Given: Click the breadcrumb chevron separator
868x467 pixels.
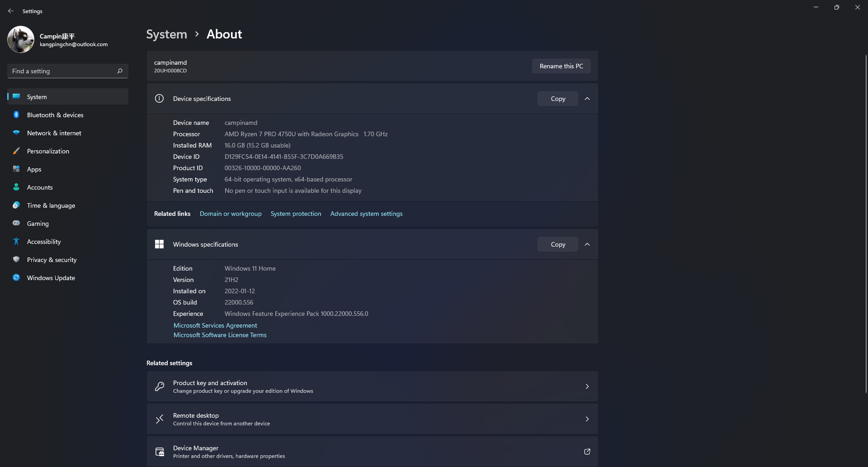Looking at the screenshot, I should (x=197, y=34).
